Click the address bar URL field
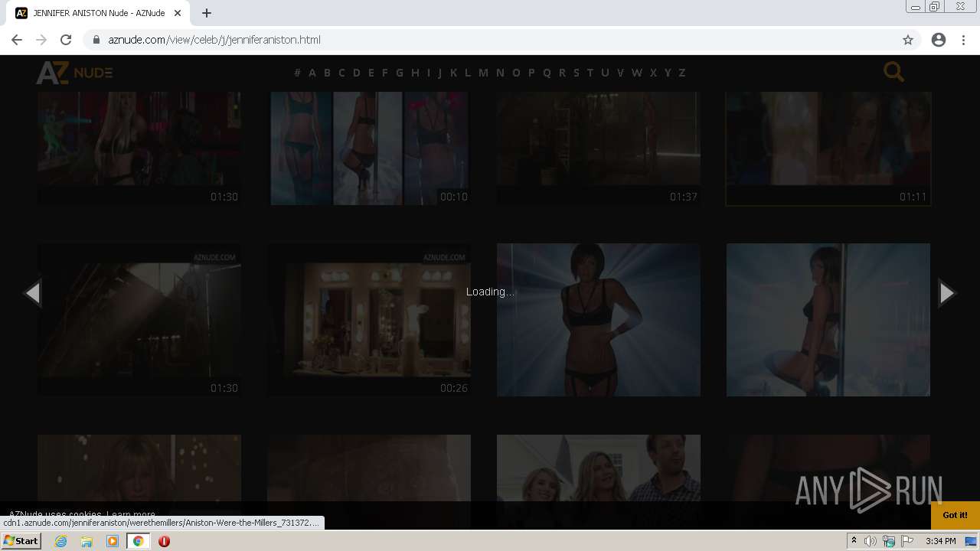Image resolution: width=980 pixels, height=551 pixels. click(490, 40)
